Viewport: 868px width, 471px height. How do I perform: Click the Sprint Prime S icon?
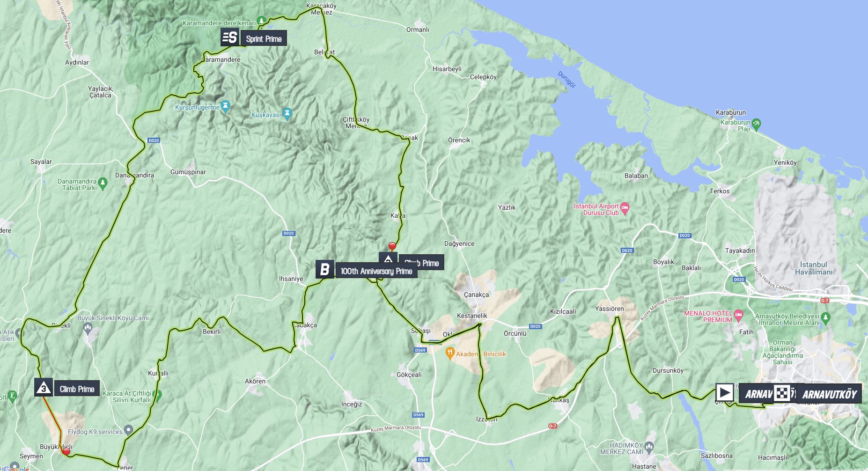click(230, 37)
